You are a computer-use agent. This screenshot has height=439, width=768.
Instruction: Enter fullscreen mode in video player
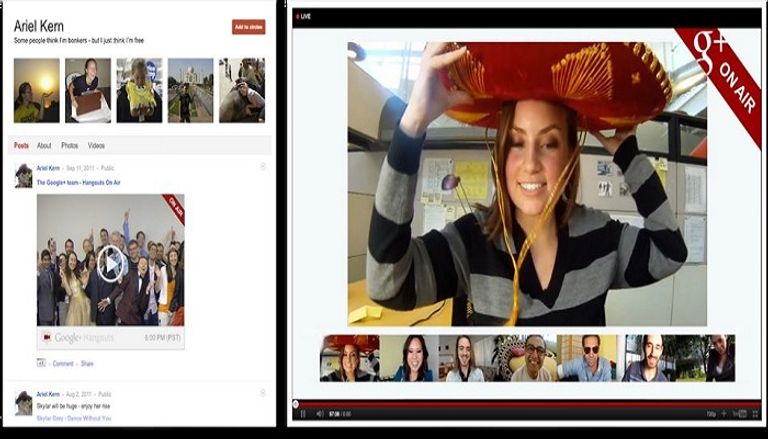click(x=752, y=413)
